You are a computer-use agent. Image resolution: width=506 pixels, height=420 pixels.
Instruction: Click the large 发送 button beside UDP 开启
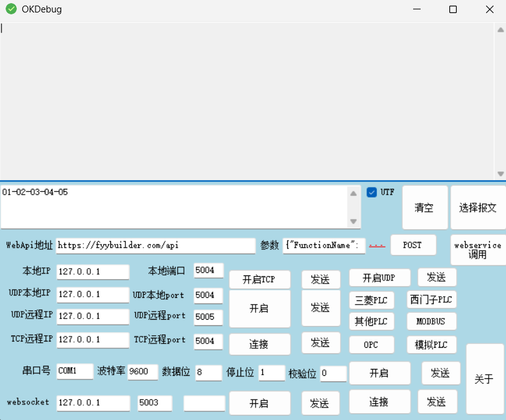(x=320, y=308)
